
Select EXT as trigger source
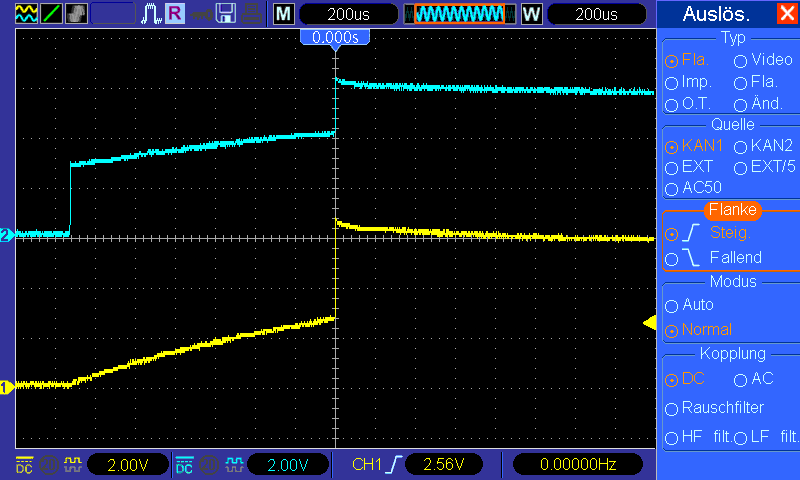tap(689, 167)
